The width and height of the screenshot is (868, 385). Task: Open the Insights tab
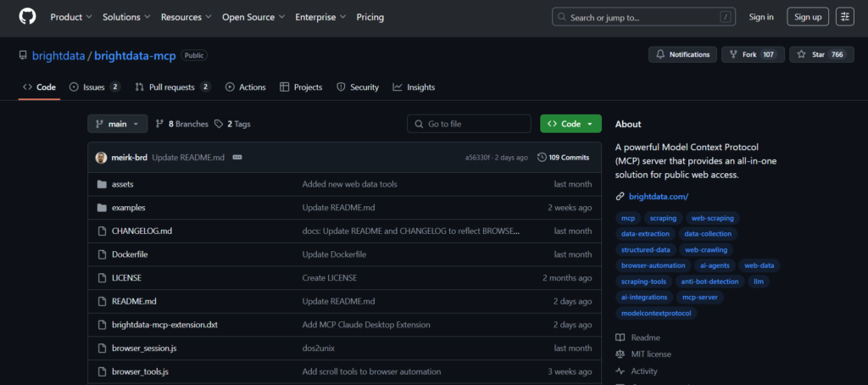414,87
